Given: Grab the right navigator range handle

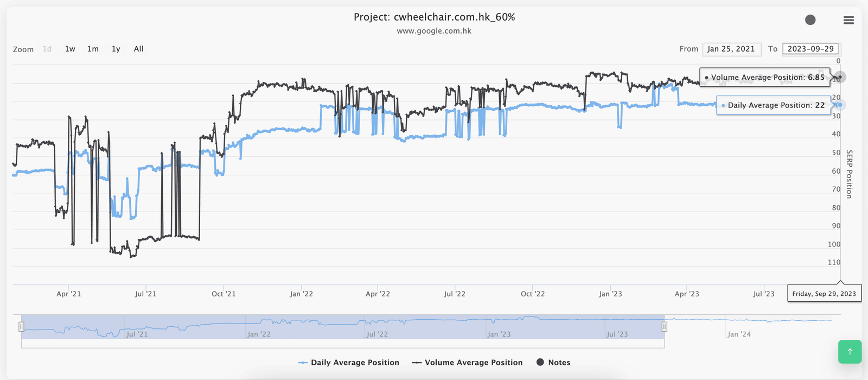Looking at the screenshot, I should tap(664, 327).
